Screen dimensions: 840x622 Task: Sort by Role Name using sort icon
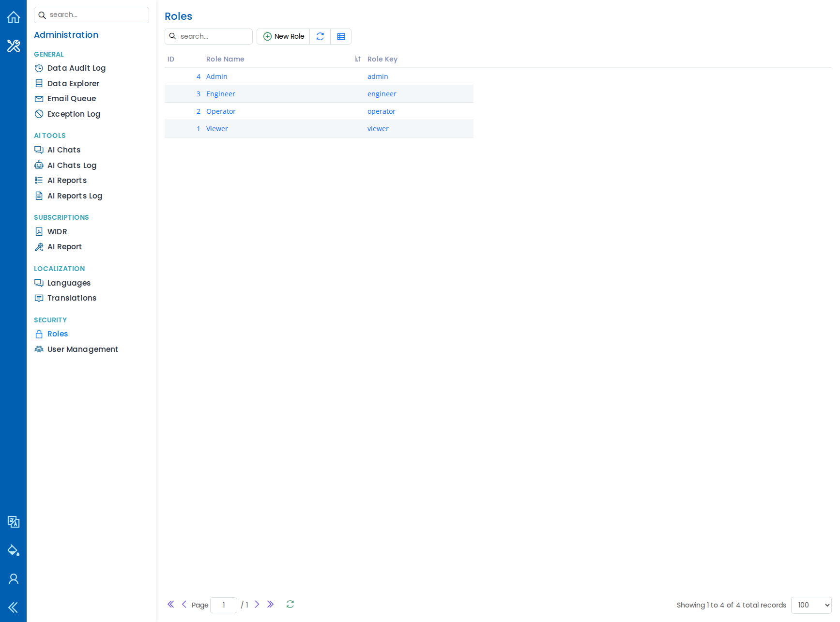click(x=358, y=59)
